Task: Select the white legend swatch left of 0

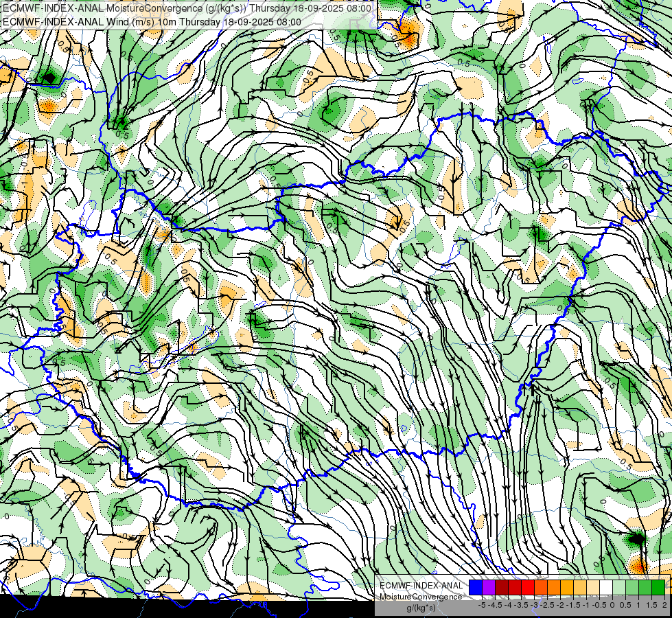Action: (606, 588)
